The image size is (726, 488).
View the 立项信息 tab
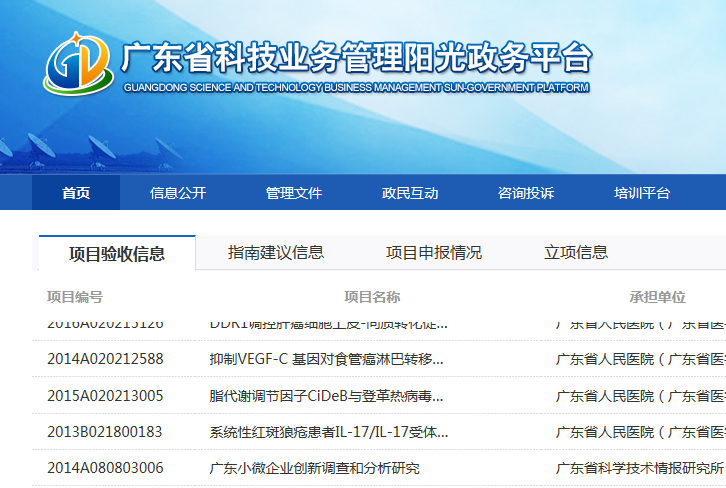pos(576,252)
